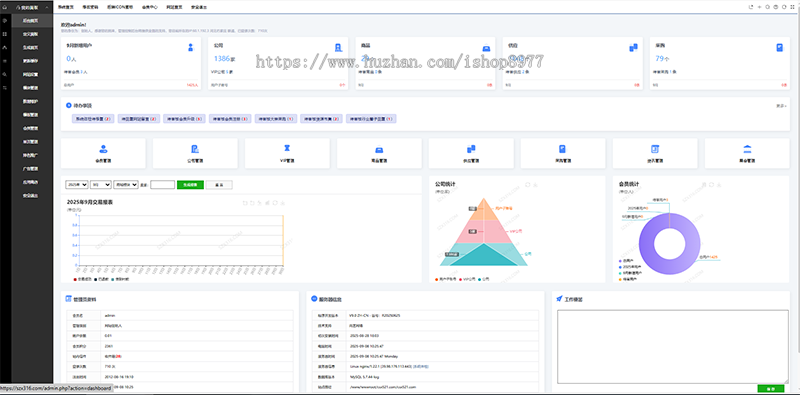800x395 pixels.
Task: Click refresh icon in 会员统计 chart toolbar
Action: [x=711, y=185]
